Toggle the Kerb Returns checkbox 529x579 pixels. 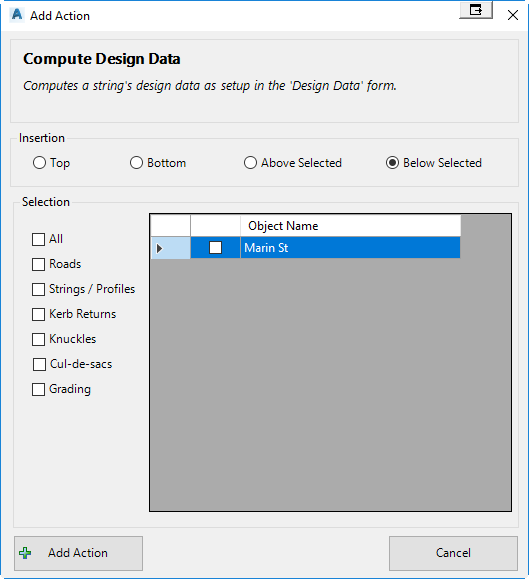[38, 314]
